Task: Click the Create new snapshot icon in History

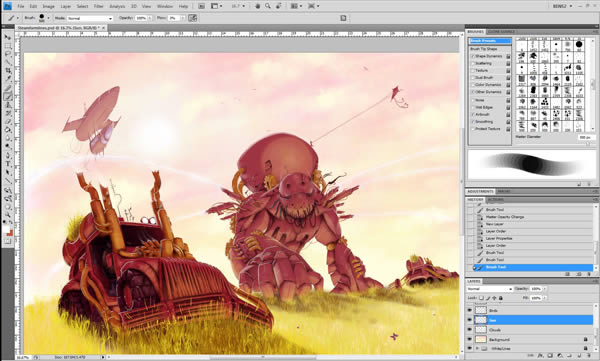Action: (x=579, y=274)
